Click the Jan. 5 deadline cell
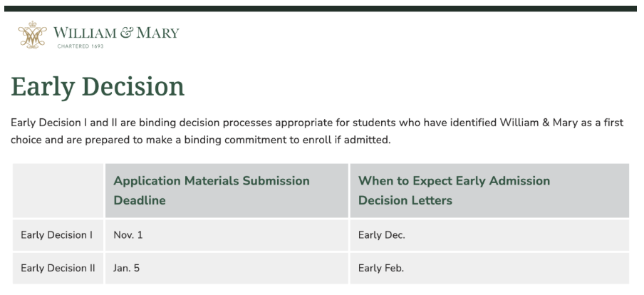Image resolution: width=644 pixels, height=295 pixels. tap(227, 269)
